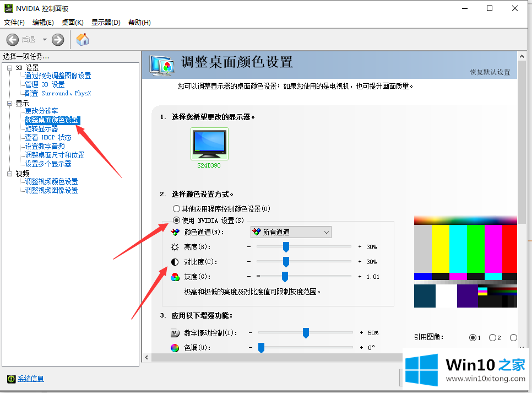The image size is (532, 393).
Task: Select the S24D390 monitor icon
Action: (x=209, y=144)
